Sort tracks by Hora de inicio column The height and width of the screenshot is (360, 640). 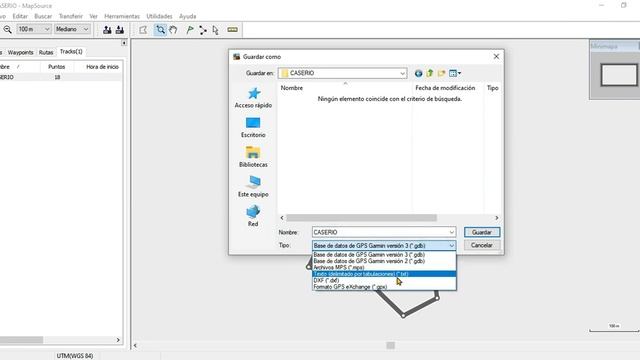[x=102, y=67]
